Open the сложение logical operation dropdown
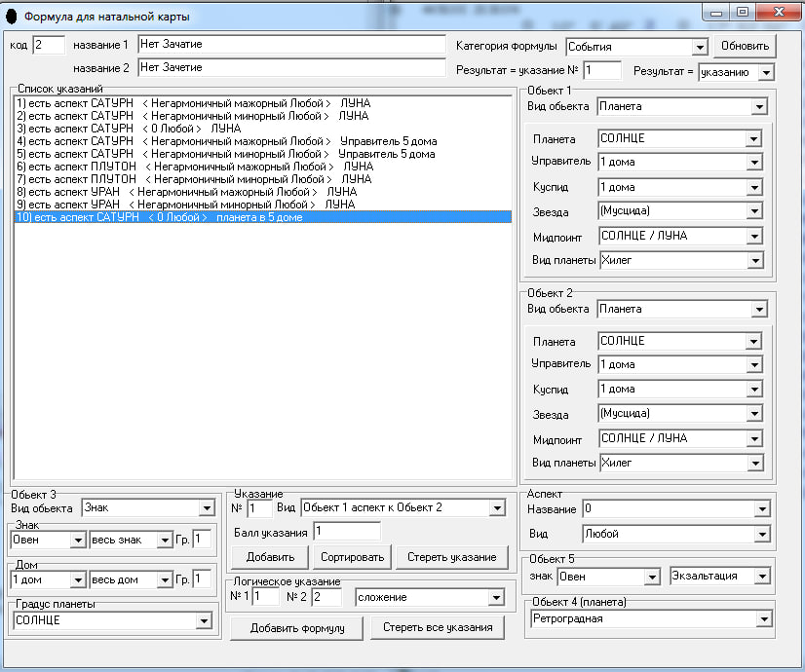Viewport: 805px width, 672px height. point(493,596)
